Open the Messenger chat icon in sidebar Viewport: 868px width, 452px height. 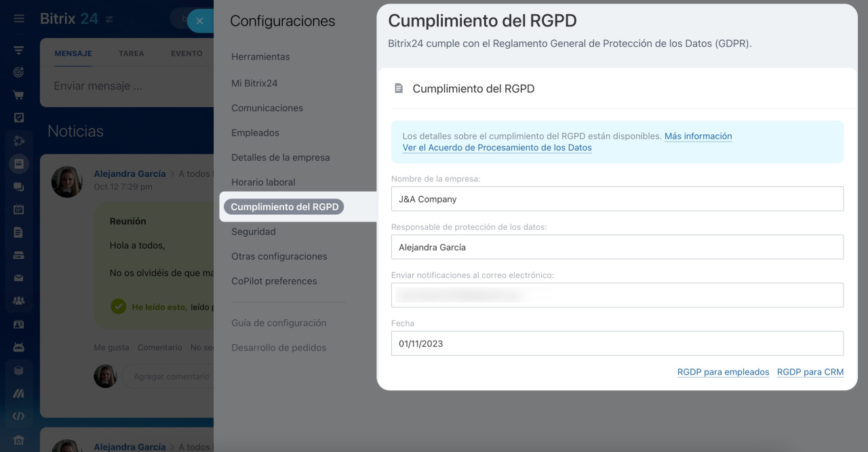[18, 186]
